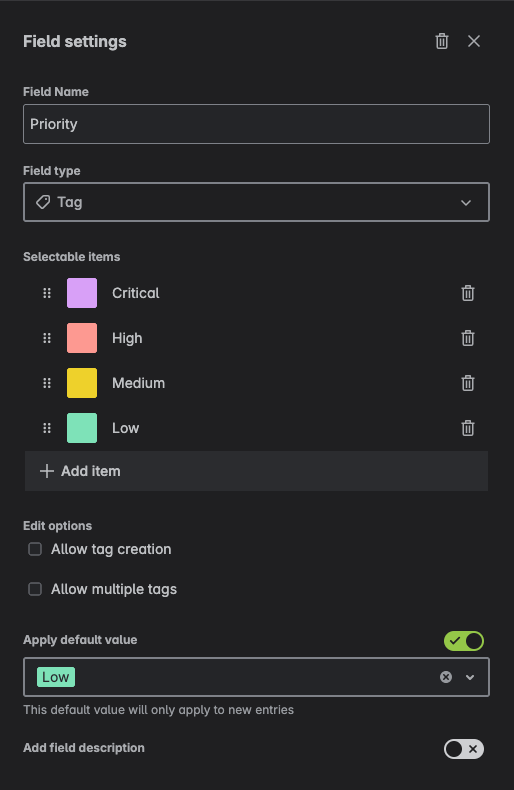Click the drag handle beside Medium

pyautogui.click(x=47, y=383)
